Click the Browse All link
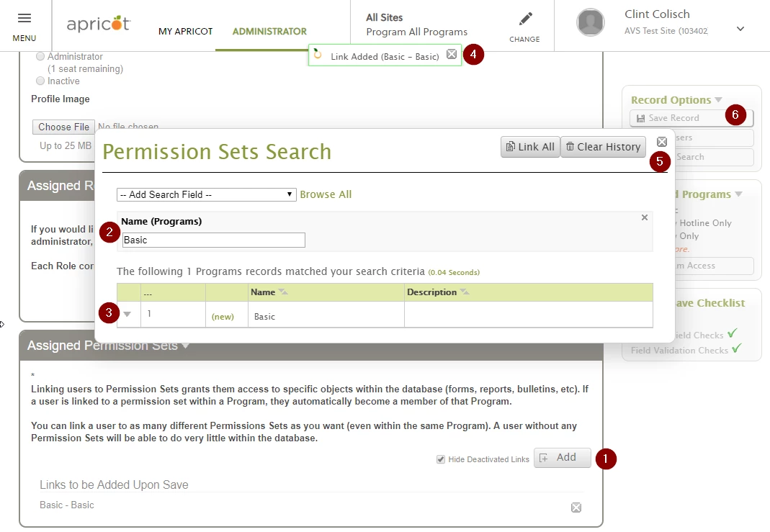Image resolution: width=770 pixels, height=532 pixels. coord(326,194)
